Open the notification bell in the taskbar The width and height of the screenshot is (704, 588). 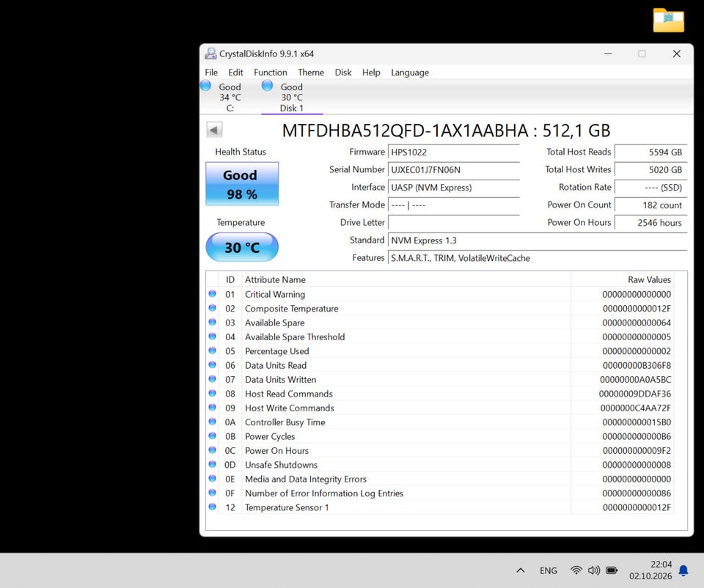click(683, 570)
